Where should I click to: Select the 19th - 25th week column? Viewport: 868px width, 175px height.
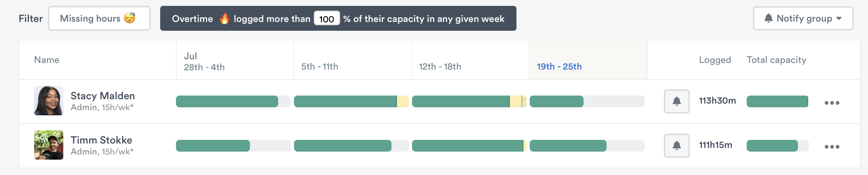tap(559, 66)
